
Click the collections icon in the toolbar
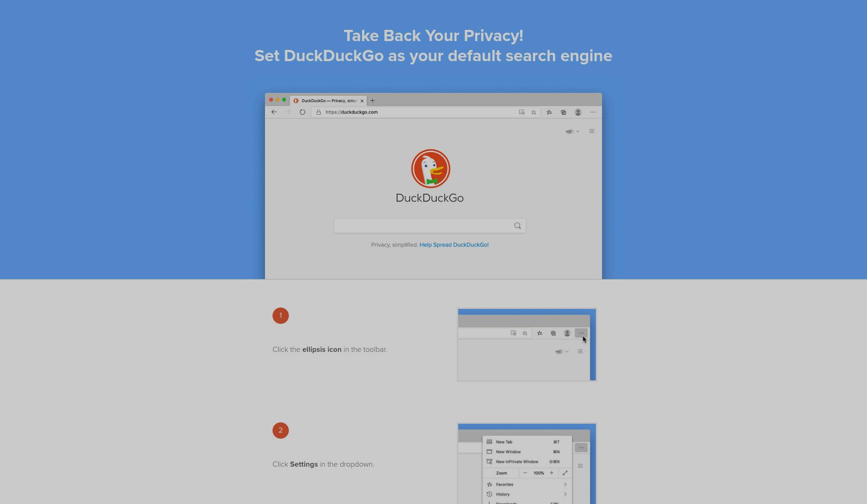click(564, 112)
